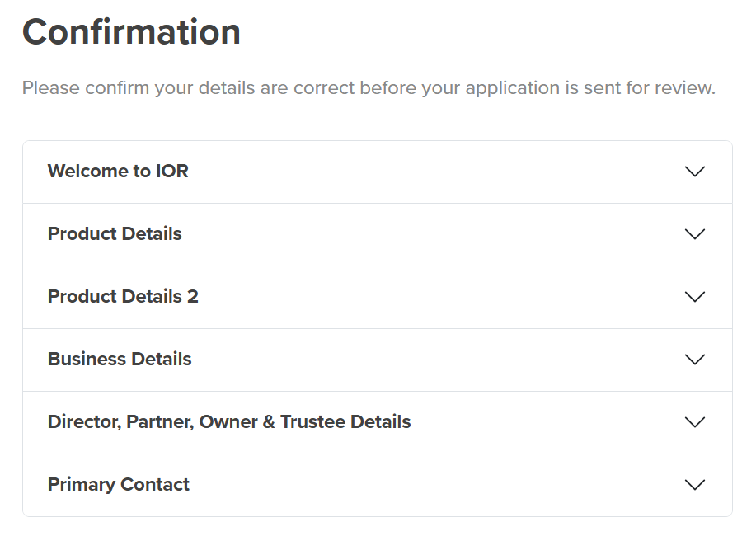
Task: Click the Business Details chevron icon
Action: coord(695,360)
